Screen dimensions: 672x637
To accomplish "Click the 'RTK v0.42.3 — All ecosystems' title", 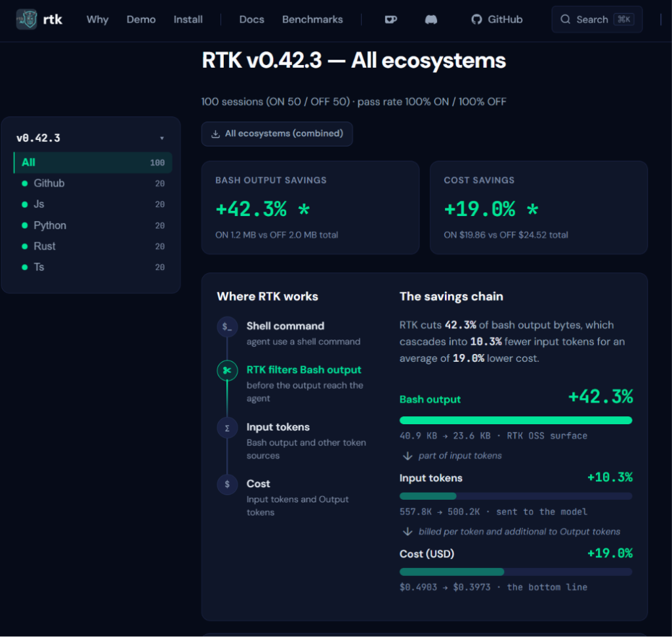I will [x=354, y=60].
